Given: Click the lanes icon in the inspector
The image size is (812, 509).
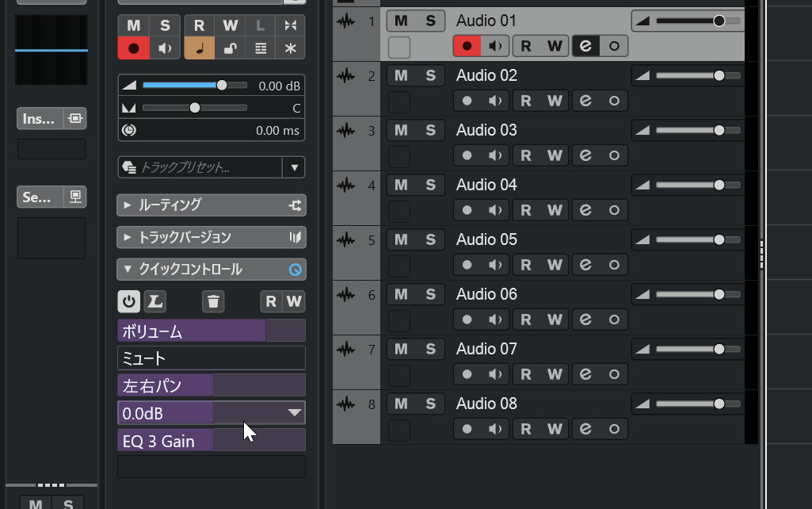Looking at the screenshot, I should (261, 48).
